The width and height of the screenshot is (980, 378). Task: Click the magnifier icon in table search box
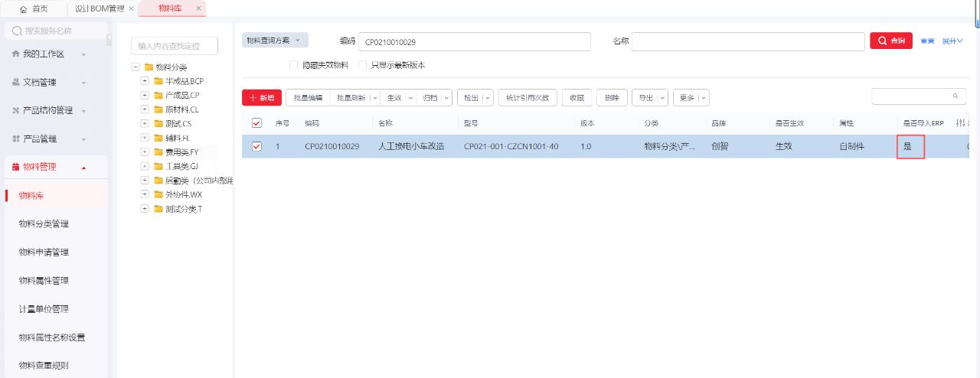pos(955,96)
